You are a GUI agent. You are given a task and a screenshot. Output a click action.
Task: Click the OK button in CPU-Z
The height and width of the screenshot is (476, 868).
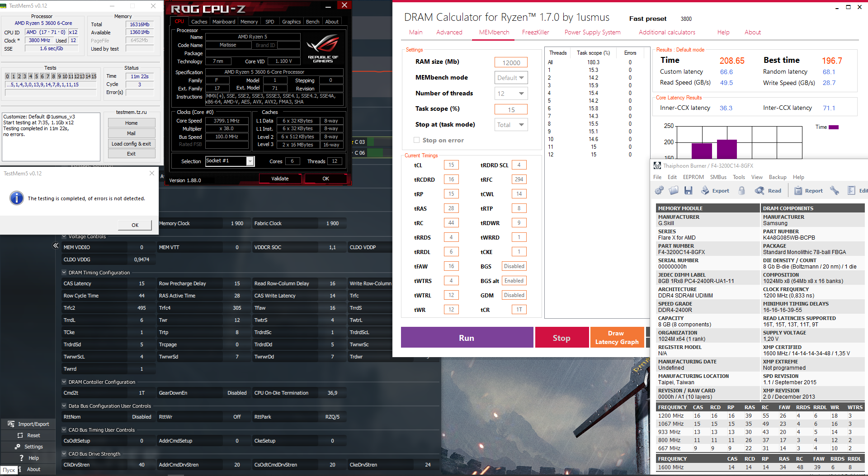click(x=325, y=179)
